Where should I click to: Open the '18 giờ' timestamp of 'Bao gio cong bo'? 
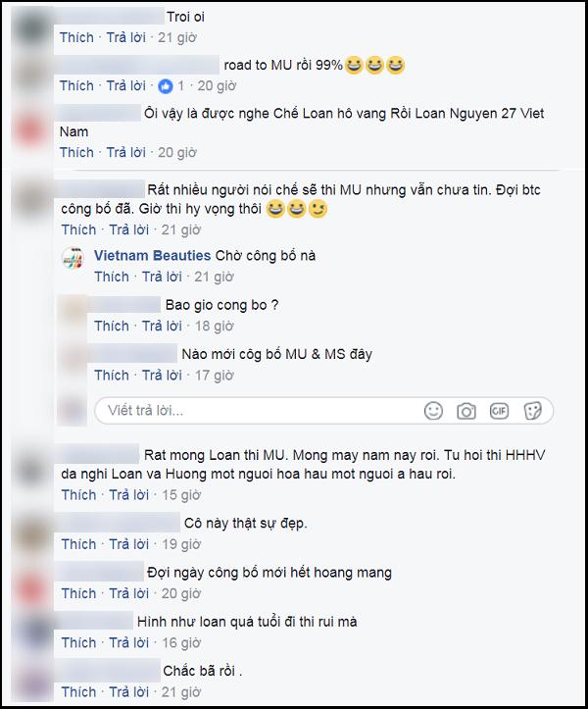tap(215, 326)
